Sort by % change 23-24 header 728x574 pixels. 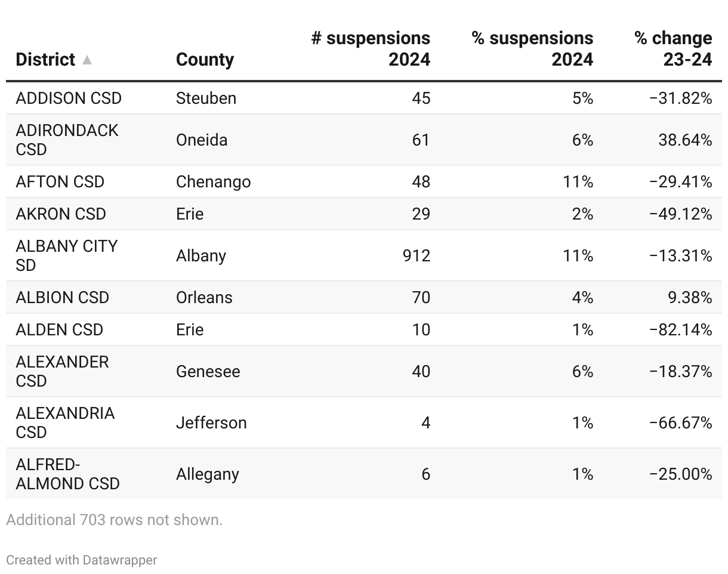click(673, 48)
